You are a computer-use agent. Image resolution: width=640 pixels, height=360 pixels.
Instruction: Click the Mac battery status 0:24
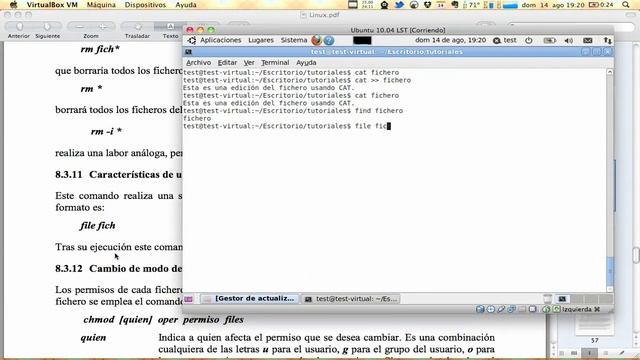click(602, 5)
